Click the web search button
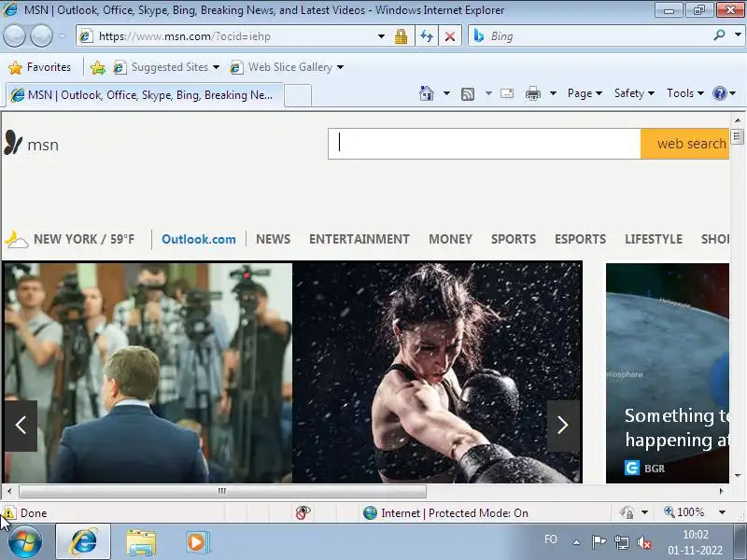 coord(685,144)
